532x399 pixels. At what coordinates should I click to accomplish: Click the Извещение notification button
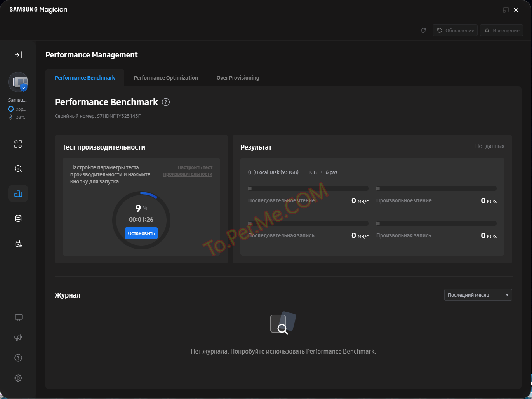click(x=501, y=30)
